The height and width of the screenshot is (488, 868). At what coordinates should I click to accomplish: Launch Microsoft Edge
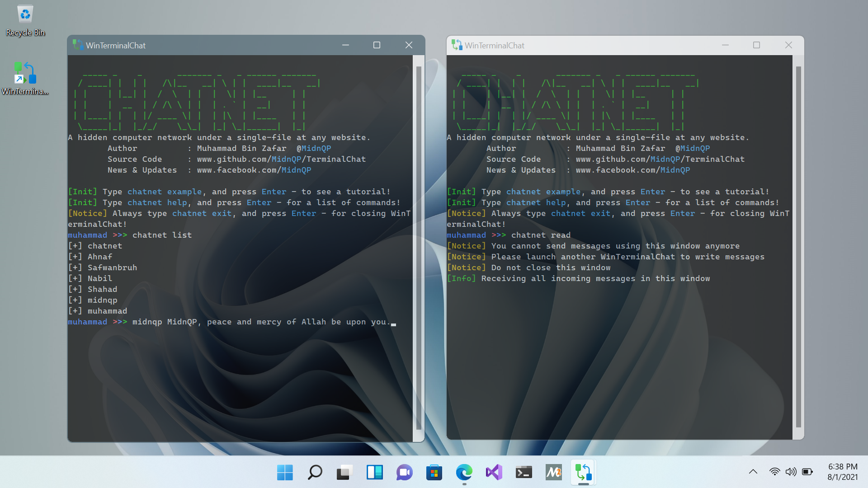[x=464, y=472]
